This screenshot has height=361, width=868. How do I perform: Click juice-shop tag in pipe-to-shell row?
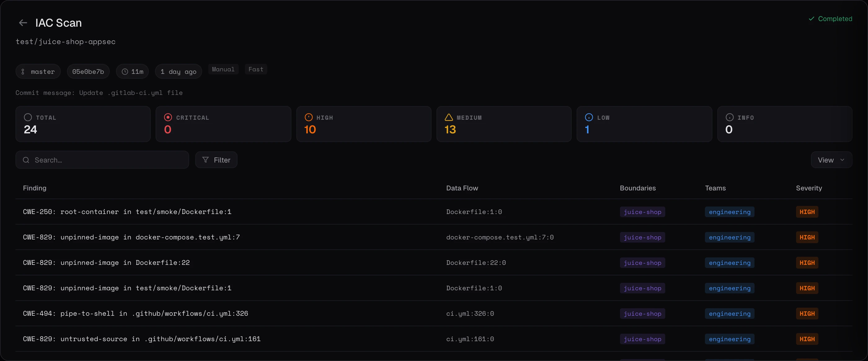pos(643,314)
